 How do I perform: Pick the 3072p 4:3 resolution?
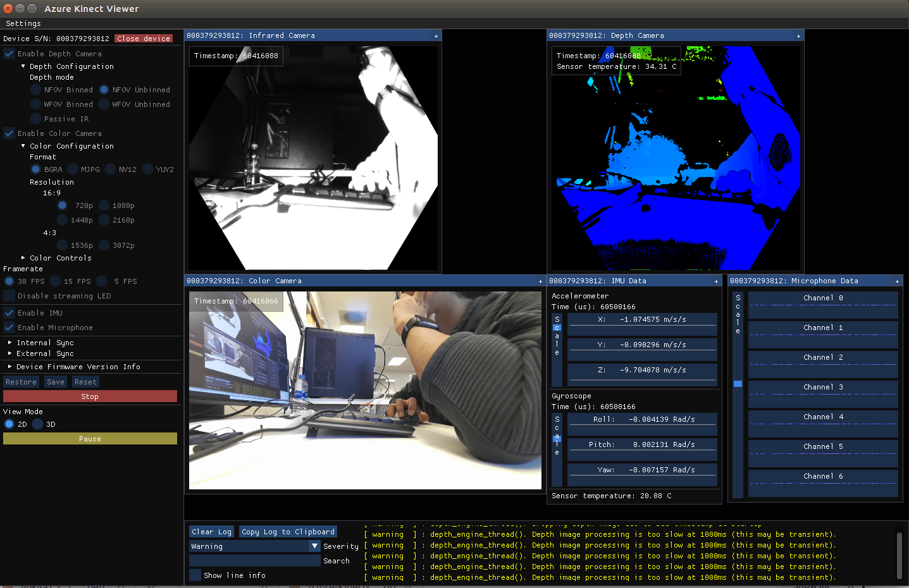tap(104, 245)
